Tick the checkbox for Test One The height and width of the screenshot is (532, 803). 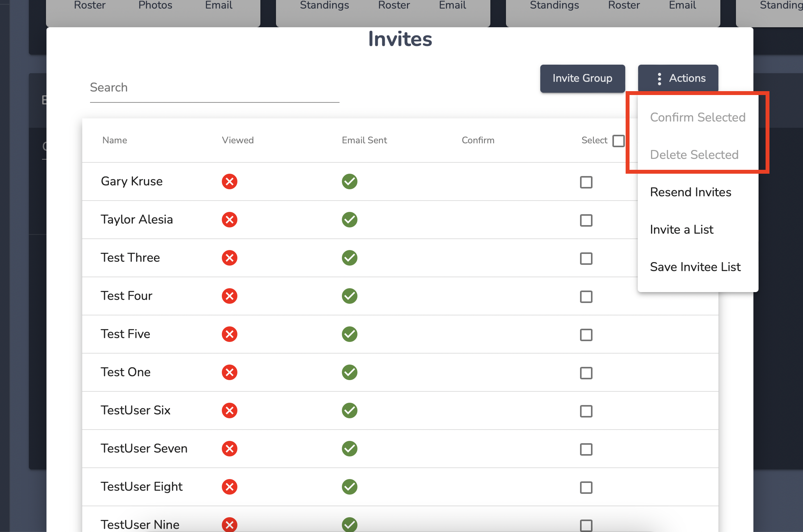[x=586, y=373]
